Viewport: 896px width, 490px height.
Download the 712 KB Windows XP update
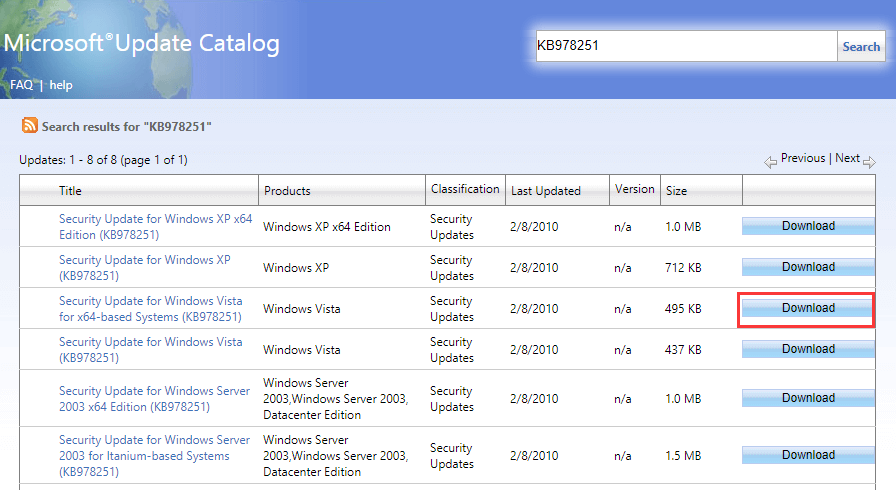click(x=808, y=267)
